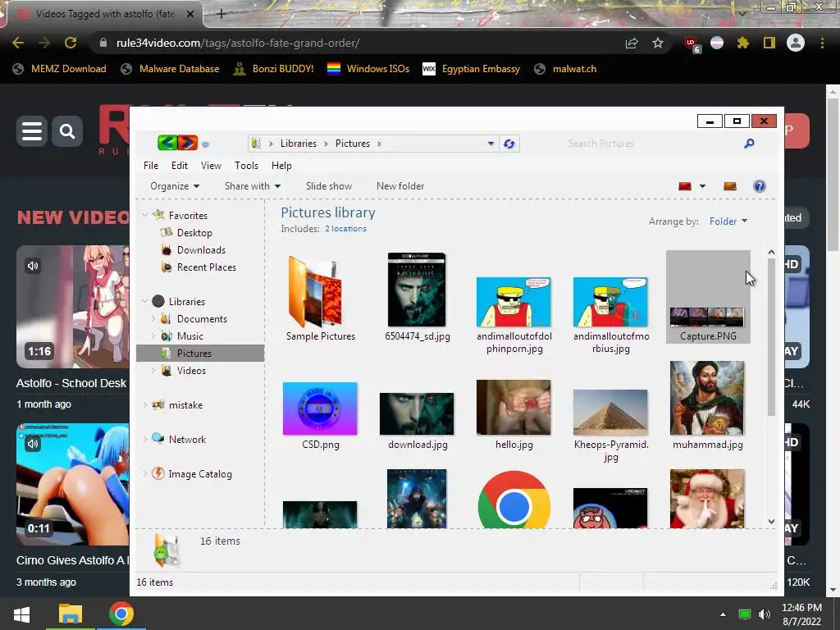
Task: Select Recent Places in Favorites
Action: 199,267
